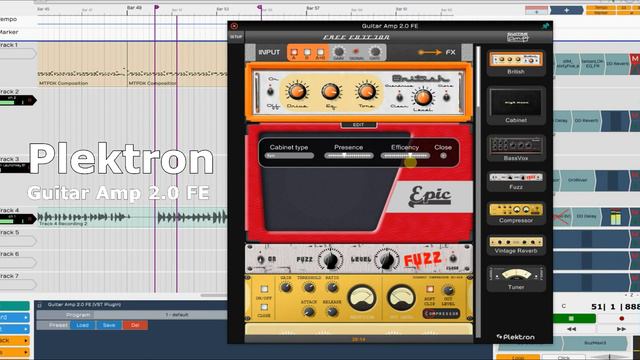This screenshot has height=360, width=640.
Task: Click the Save preset button
Action: (109, 325)
